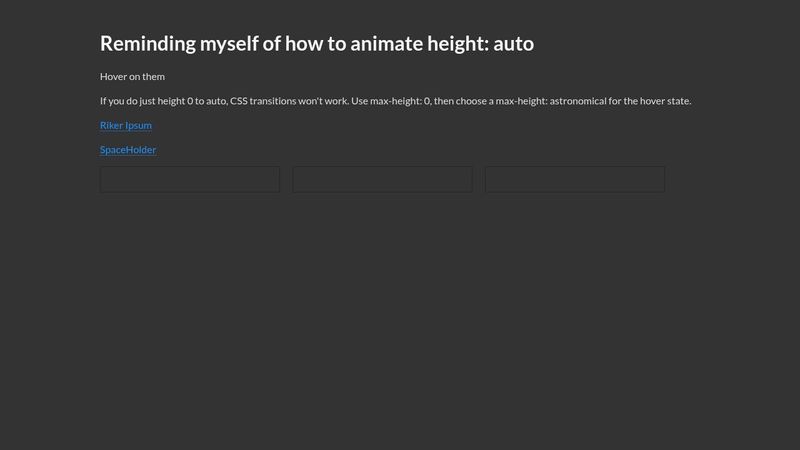
Task: Click the leftmost empty collapsed box
Action: [x=190, y=179]
